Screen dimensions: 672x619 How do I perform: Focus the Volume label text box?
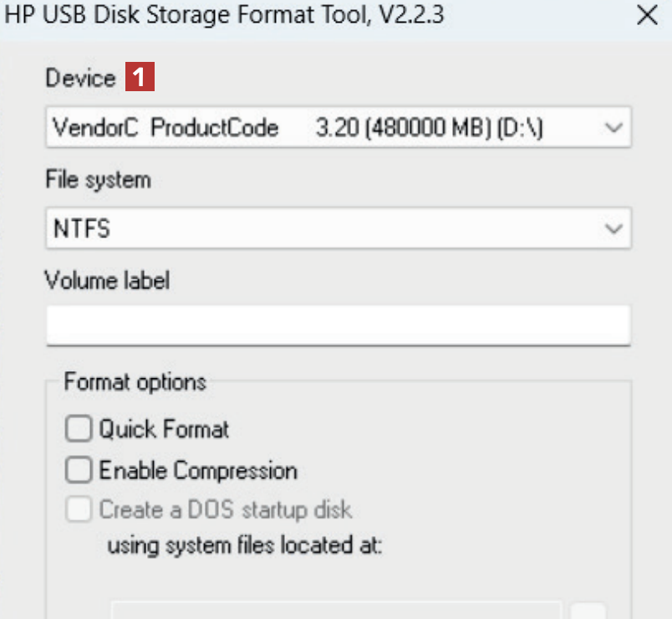pos(338,325)
